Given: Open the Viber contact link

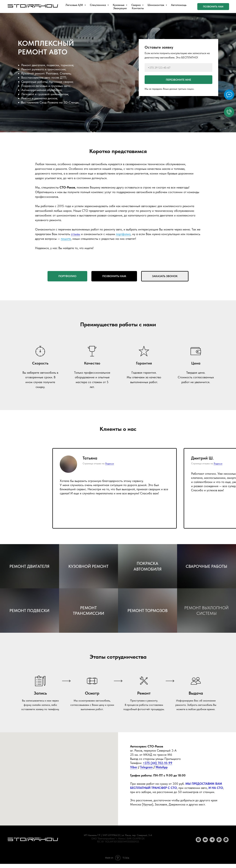Looking at the screenshot, I should (x=134, y=767).
